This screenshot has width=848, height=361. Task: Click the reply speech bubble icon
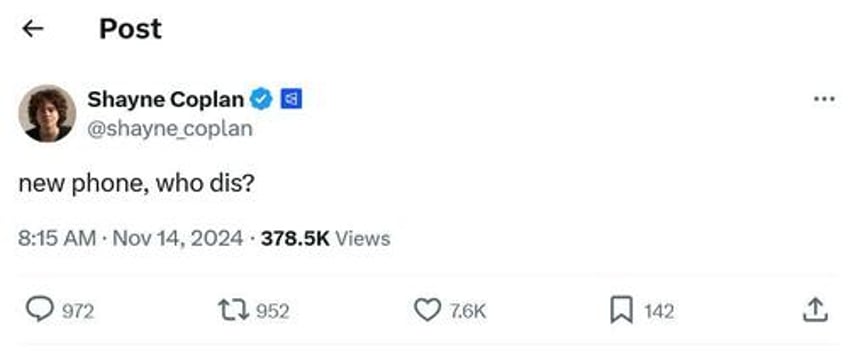pos(39,310)
